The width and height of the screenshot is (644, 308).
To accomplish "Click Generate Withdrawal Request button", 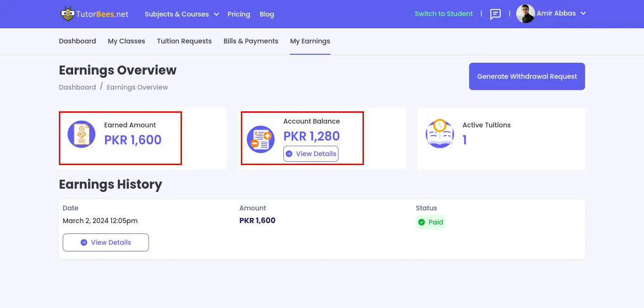I will click(527, 76).
